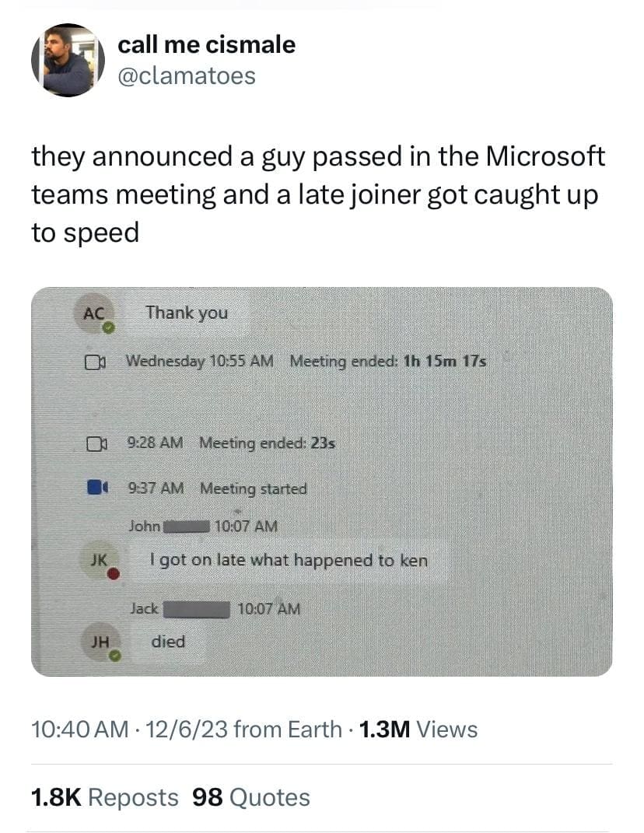
Task: Select the "died" reply message
Action: [168, 642]
